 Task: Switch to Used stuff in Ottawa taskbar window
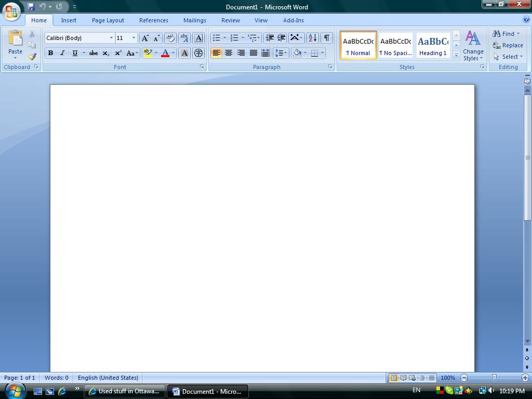tap(125, 391)
